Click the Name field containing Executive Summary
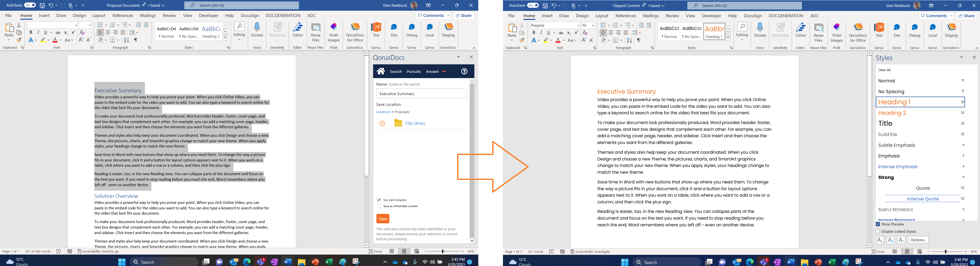The width and height of the screenshot is (980, 266). pyautogui.click(x=421, y=94)
